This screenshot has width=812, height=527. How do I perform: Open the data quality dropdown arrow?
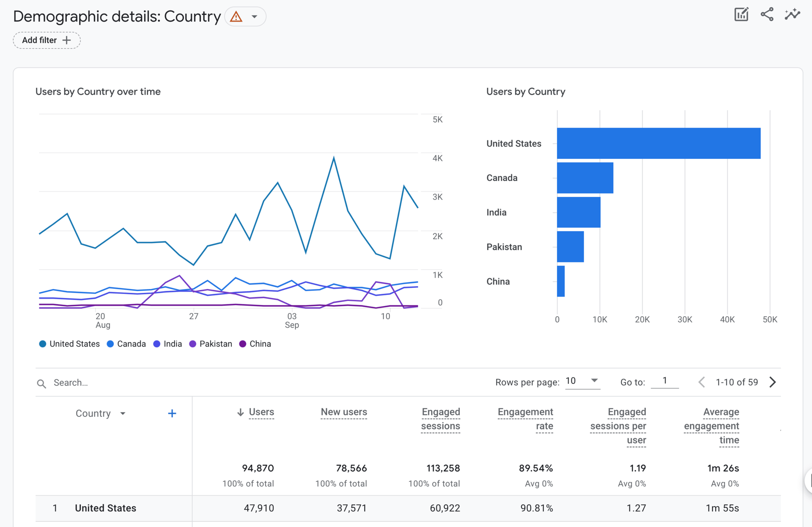tap(254, 16)
